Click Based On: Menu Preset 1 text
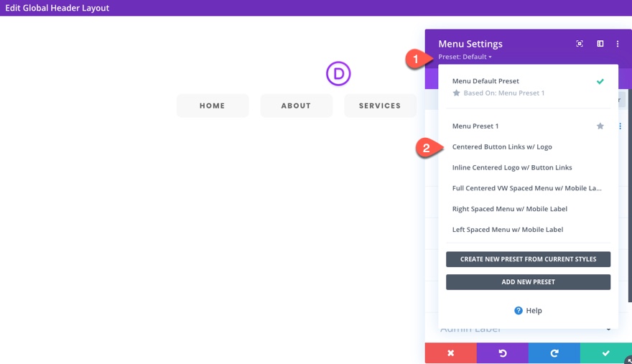 click(x=504, y=93)
